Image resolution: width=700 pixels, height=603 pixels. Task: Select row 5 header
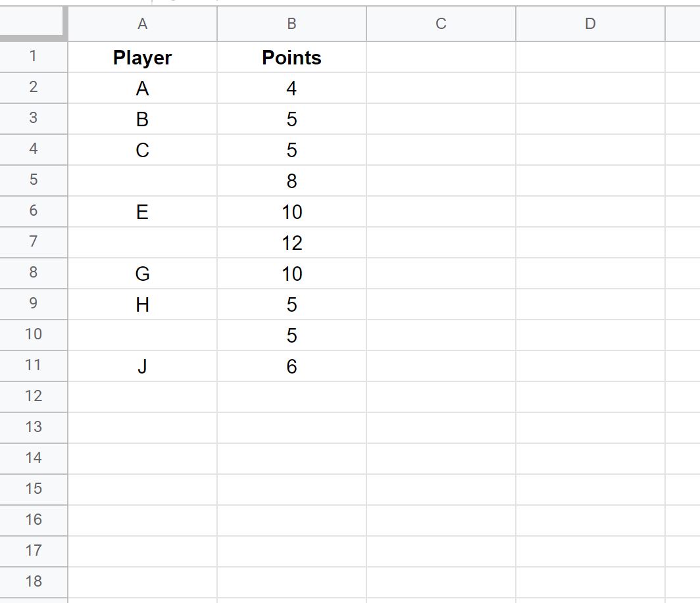coord(33,180)
